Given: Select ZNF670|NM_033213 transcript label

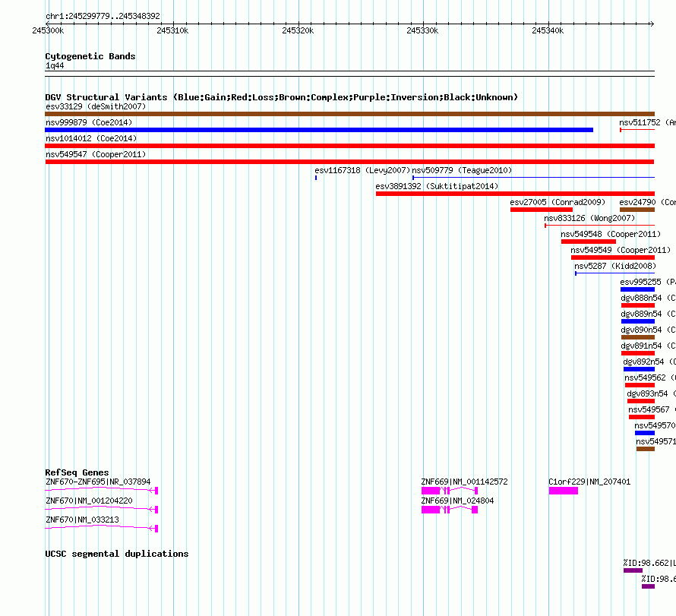Looking at the screenshot, I should (x=82, y=520).
